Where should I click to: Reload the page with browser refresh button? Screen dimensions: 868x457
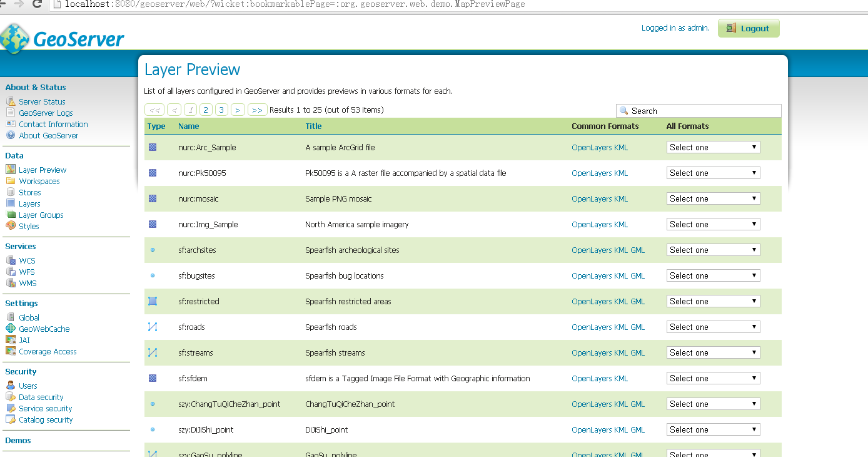click(x=37, y=4)
